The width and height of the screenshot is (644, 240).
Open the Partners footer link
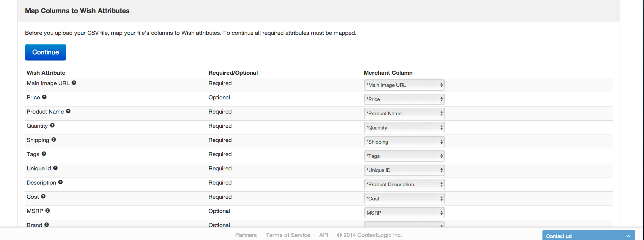246,235
